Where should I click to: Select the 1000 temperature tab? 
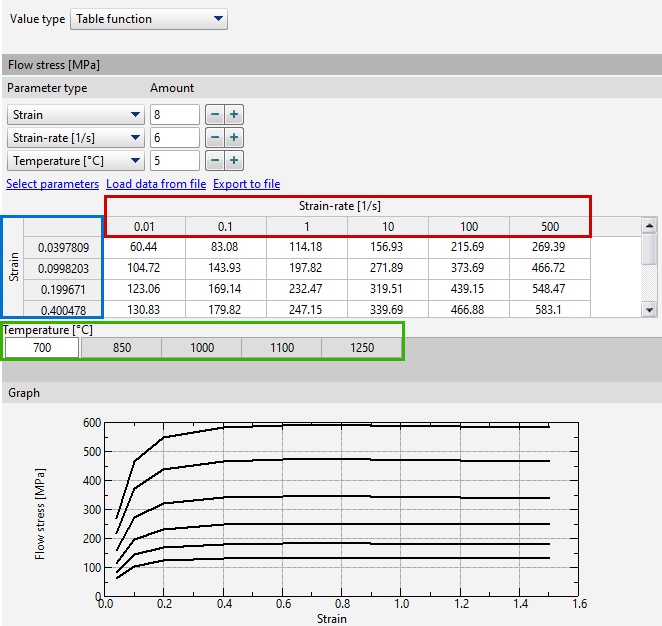point(201,347)
